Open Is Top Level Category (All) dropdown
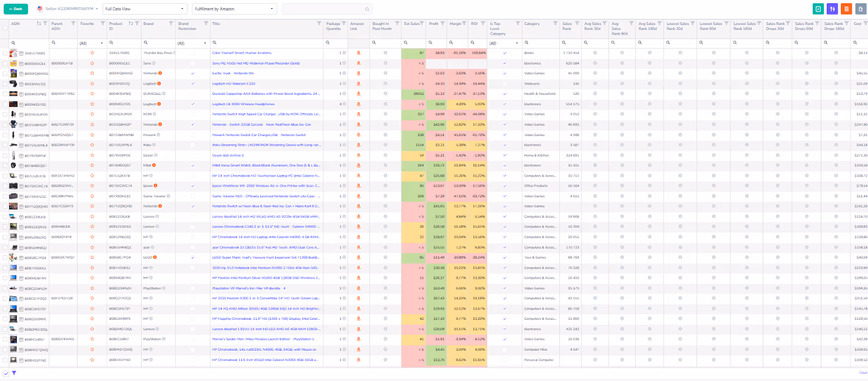The height and width of the screenshot is (381, 868). (x=505, y=43)
